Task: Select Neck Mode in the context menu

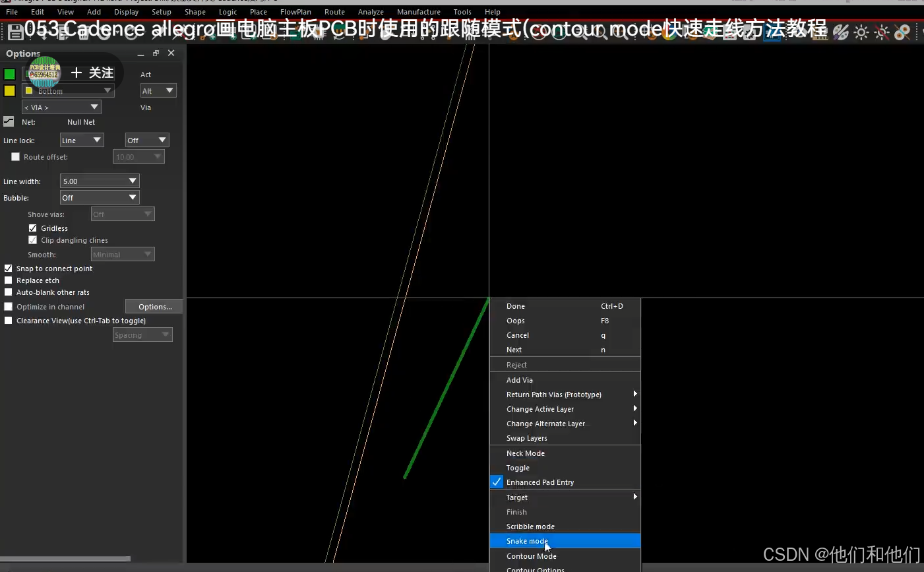Action: pos(565,453)
